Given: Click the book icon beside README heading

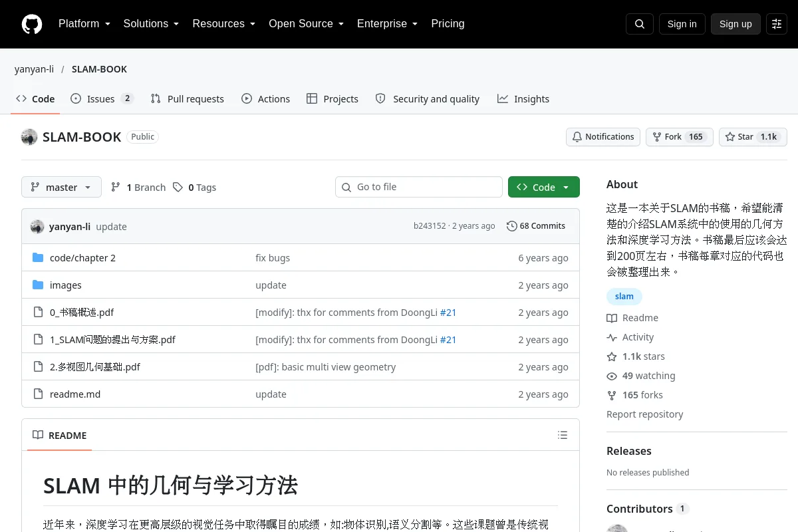Looking at the screenshot, I should [x=38, y=435].
